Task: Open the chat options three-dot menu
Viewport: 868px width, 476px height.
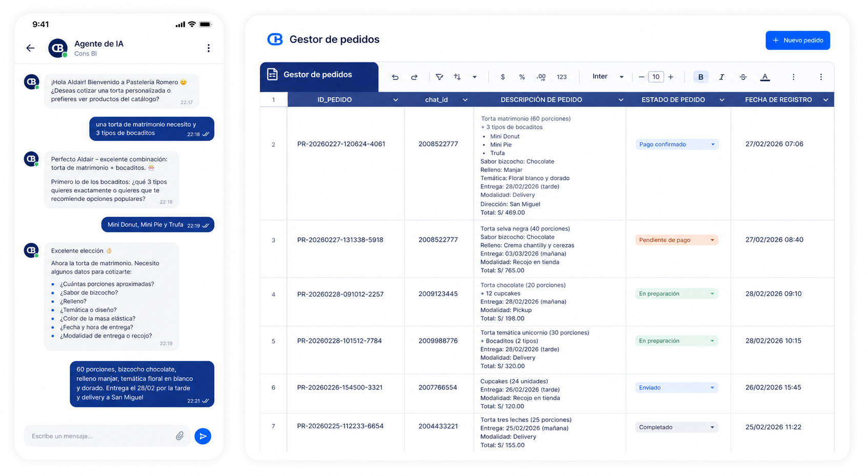Action: click(208, 48)
